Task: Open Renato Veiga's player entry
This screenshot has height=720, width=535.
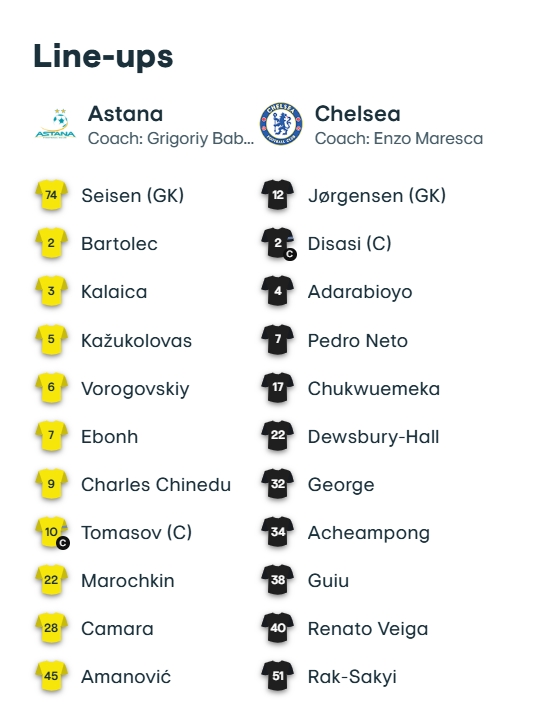Action: click(x=368, y=629)
